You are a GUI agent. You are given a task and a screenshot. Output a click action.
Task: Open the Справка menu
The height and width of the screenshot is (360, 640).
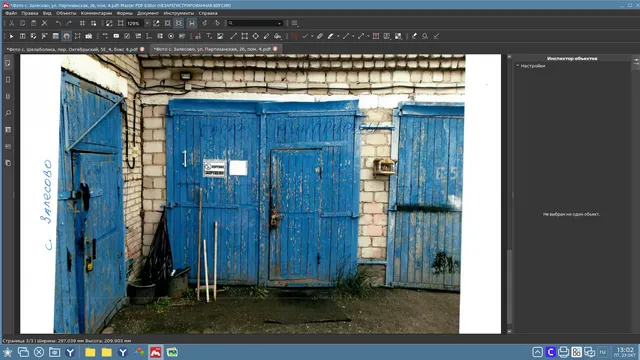(x=208, y=13)
